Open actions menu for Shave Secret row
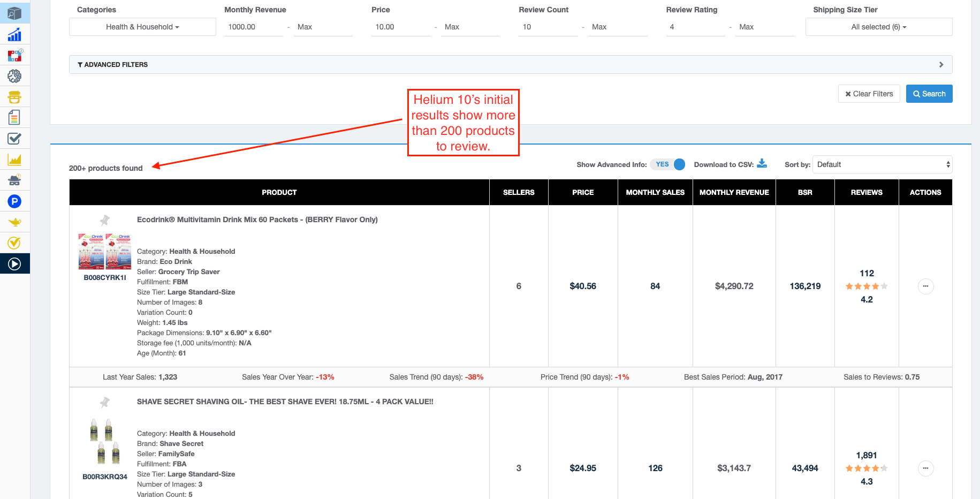Image resolution: width=980 pixels, height=499 pixels. pyautogui.click(x=925, y=468)
